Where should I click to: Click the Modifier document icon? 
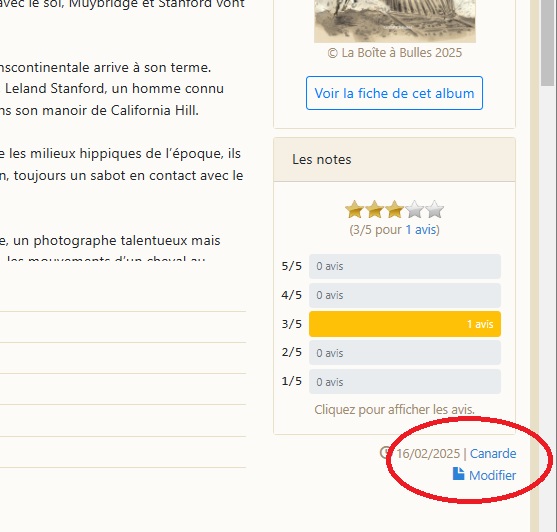tap(458, 474)
